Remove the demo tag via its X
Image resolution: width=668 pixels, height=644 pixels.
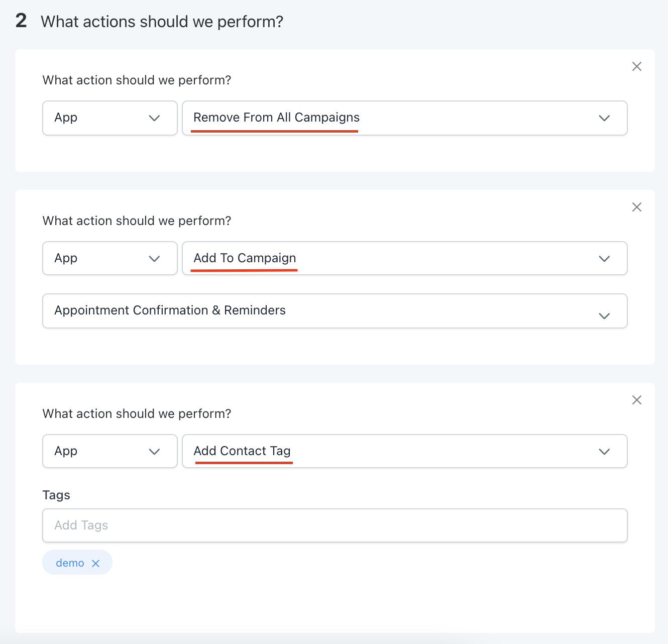[96, 564]
